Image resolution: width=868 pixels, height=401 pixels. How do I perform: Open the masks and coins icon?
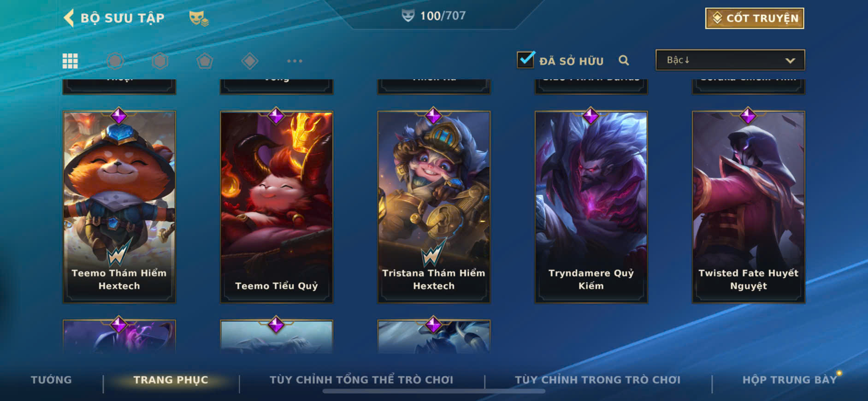point(199,18)
